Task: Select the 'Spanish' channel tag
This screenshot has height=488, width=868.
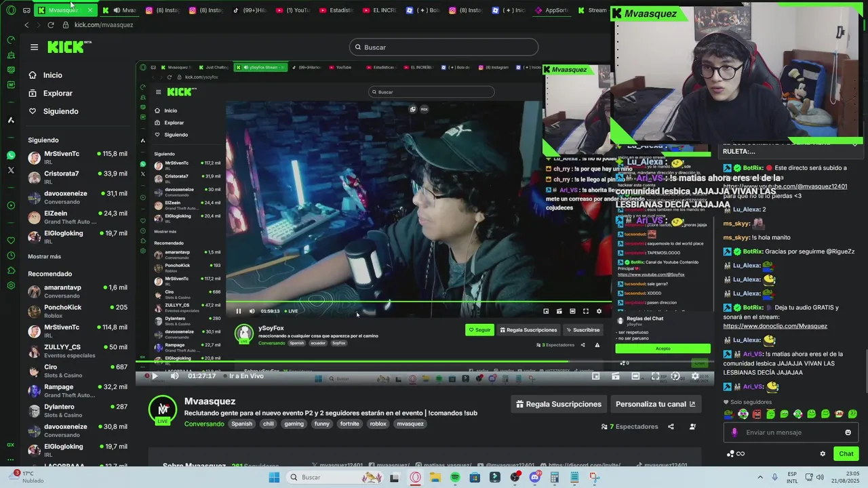Action: (241, 424)
